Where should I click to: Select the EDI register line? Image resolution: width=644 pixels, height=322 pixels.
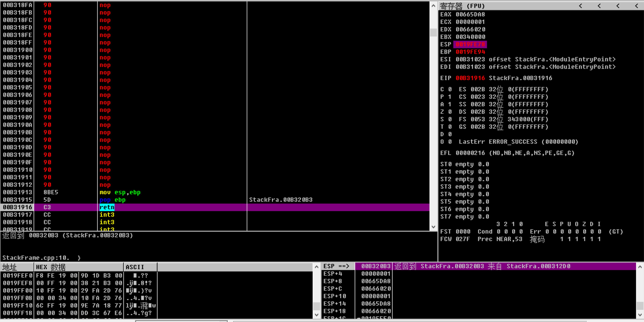click(528, 67)
